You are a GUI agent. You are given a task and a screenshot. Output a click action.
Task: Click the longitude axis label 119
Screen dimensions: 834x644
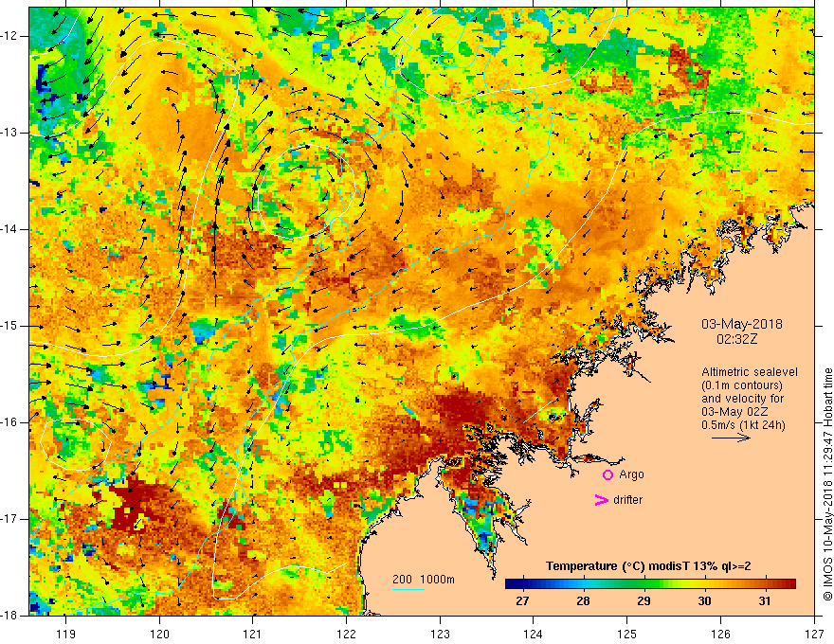(x=66, y=634)
